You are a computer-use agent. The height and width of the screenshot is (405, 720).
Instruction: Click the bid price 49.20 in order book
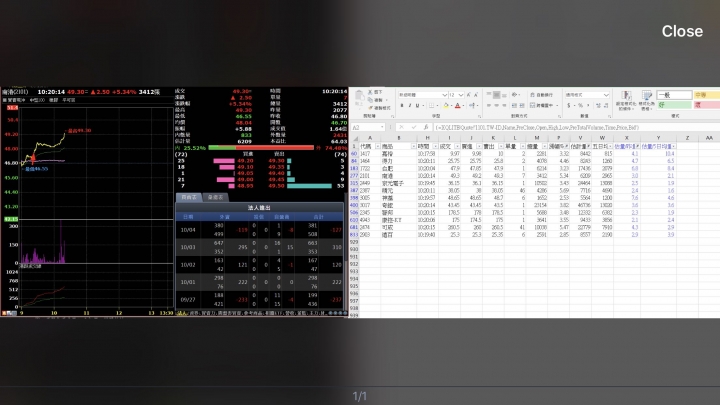coord(245,161)
